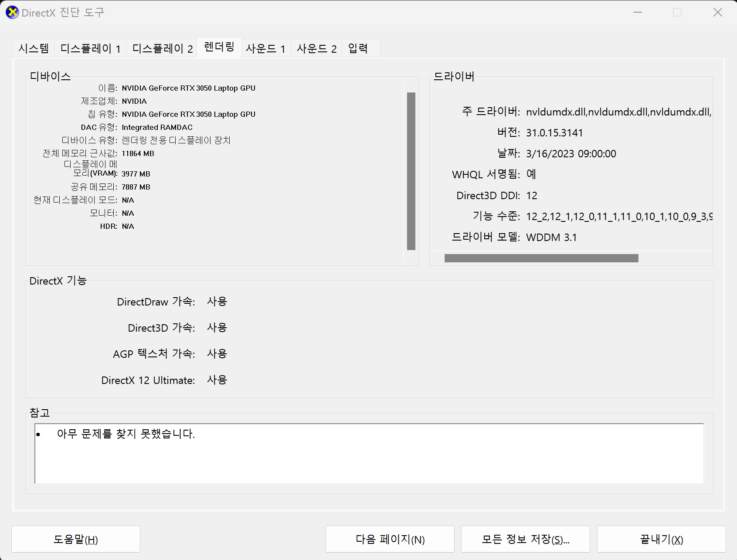Click the Direct3D DDI value 12
737x560 pixels.
[532, 196]
